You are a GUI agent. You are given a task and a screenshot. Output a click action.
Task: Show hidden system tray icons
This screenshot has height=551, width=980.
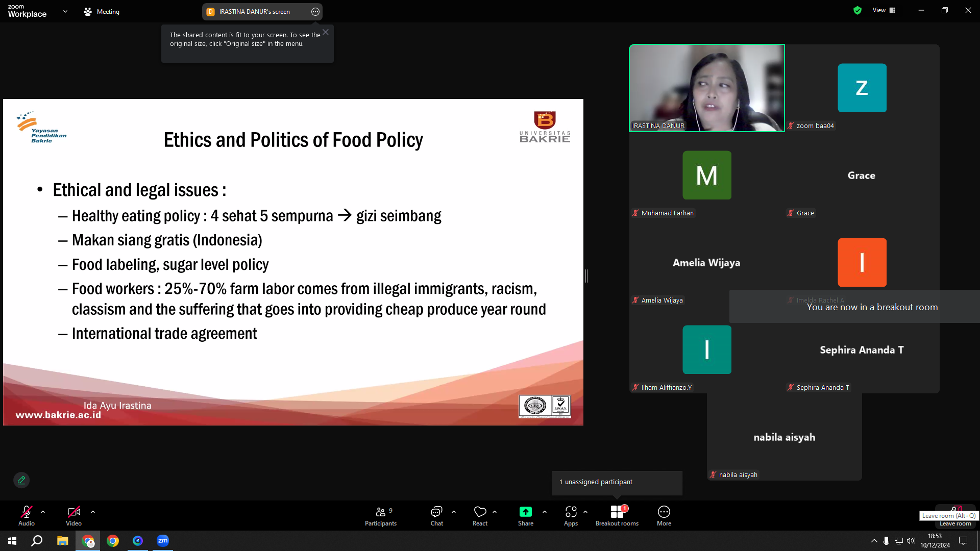click(874, 541)
